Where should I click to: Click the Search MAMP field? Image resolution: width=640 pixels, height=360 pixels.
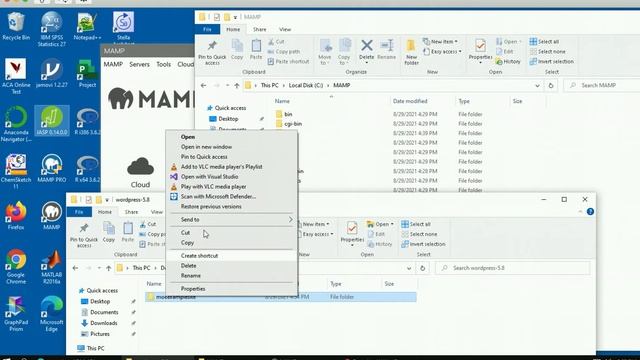pyautogui.click(x=602, y=85)
